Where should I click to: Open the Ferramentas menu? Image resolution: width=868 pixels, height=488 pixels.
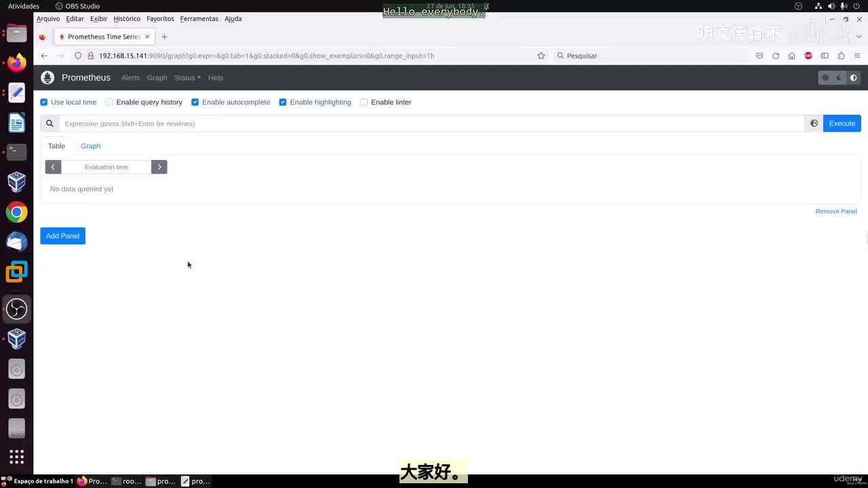click(199, 19)
